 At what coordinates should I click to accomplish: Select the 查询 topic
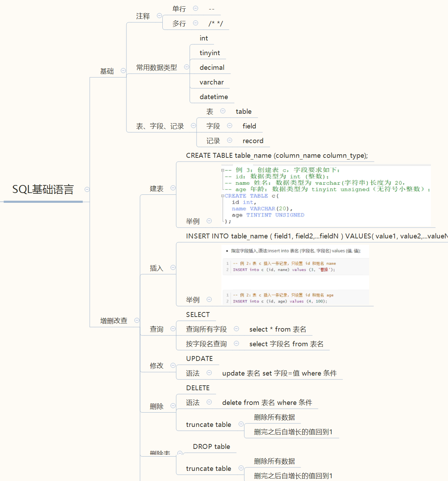tap(156, 329)
